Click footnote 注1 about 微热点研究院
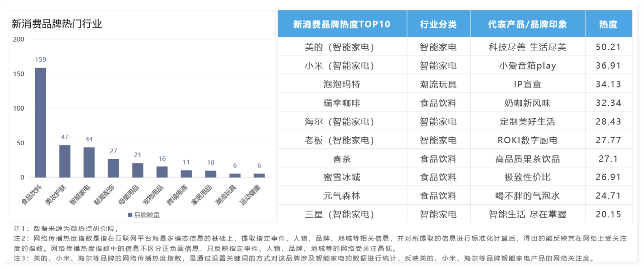The height and width of the screenshot is (269, 644). coord(66,229)
